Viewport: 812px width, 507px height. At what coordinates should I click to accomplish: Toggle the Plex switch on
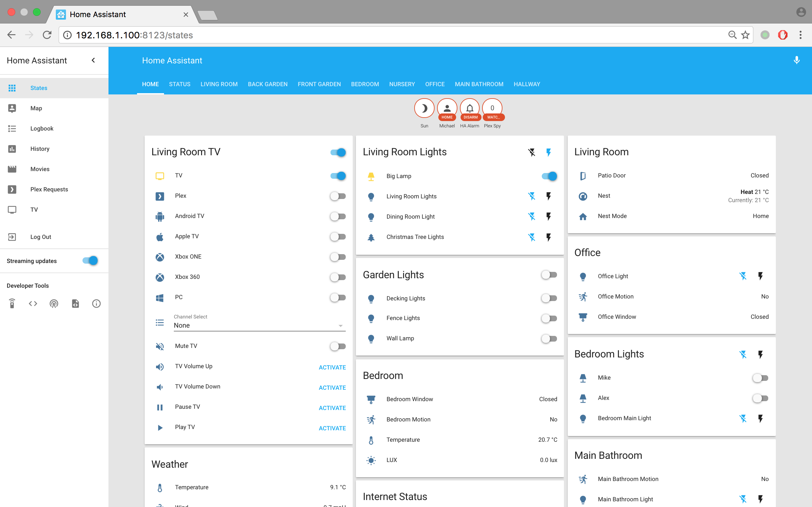coord(338,196)
